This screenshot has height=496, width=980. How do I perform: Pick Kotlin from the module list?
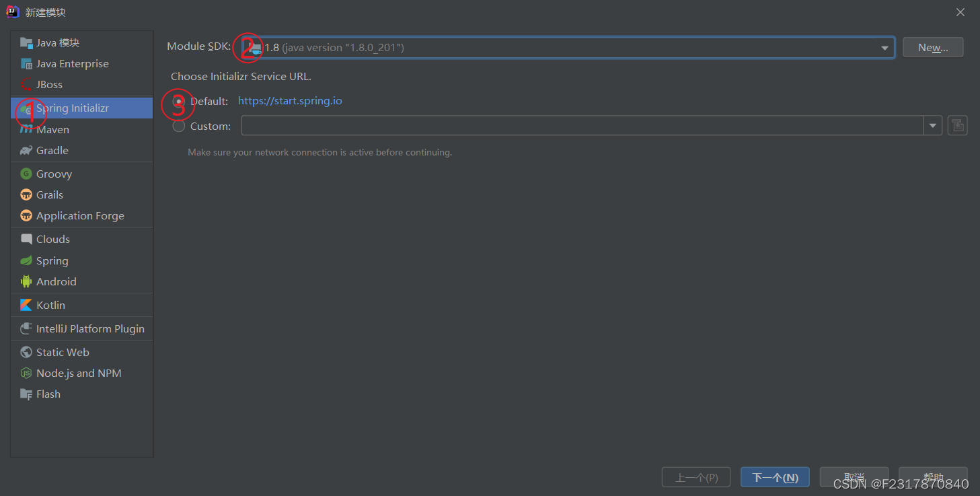(x=82, y=305)
